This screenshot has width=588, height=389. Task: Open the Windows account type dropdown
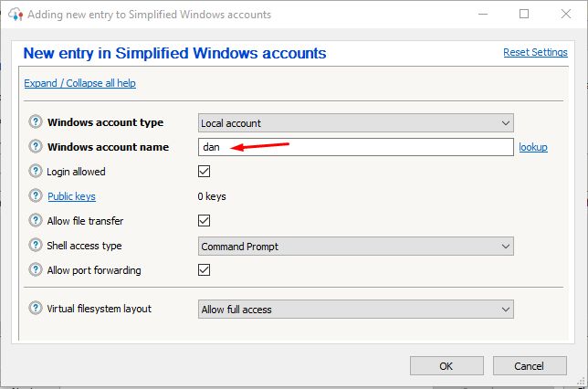click(355, 123)
